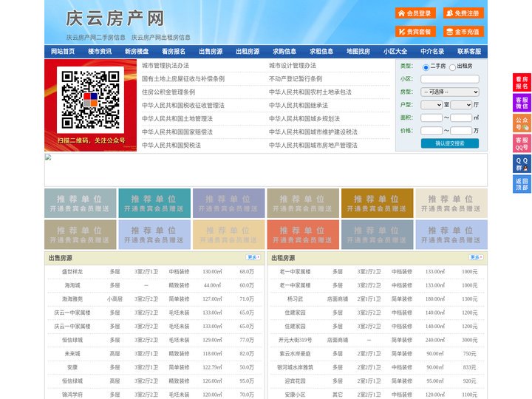Select the 二手房 radio button
The width and height of the screenshot is (532, 399).
point(426,67)
